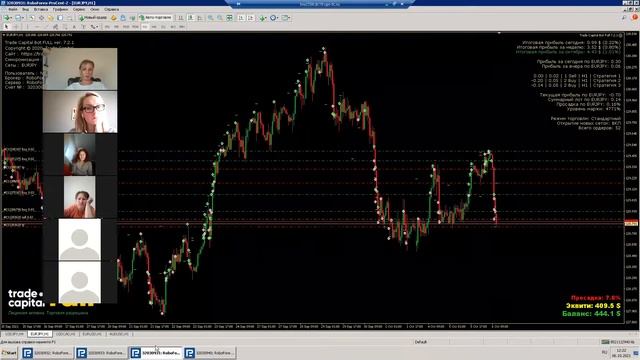
Task: Switch chart to line chart view
Action: coord(200,18)
